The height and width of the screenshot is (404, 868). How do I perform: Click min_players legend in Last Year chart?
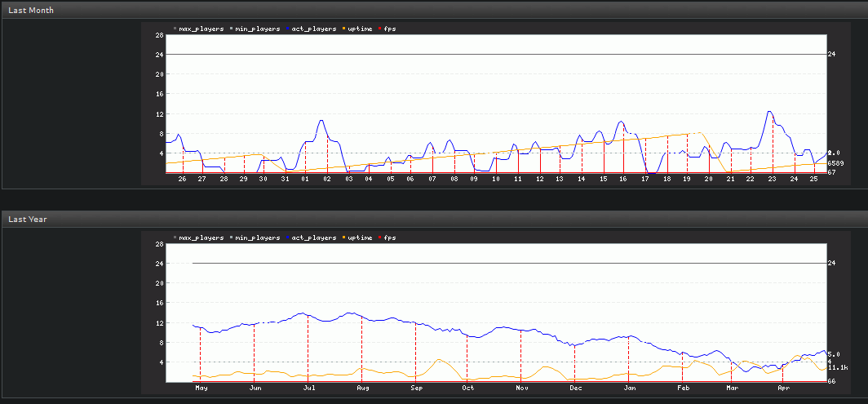(257, 238)
